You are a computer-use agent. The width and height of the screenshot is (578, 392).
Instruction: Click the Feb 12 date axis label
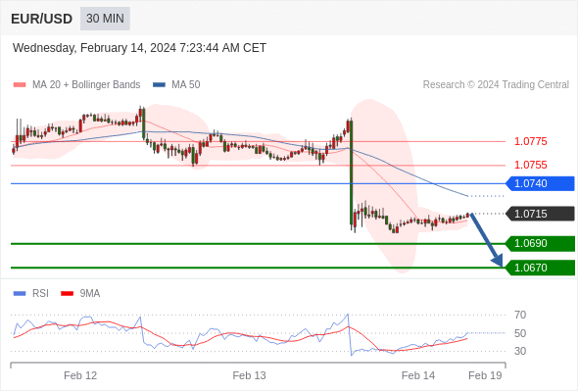pyautogui.click(x=80, y=375)
